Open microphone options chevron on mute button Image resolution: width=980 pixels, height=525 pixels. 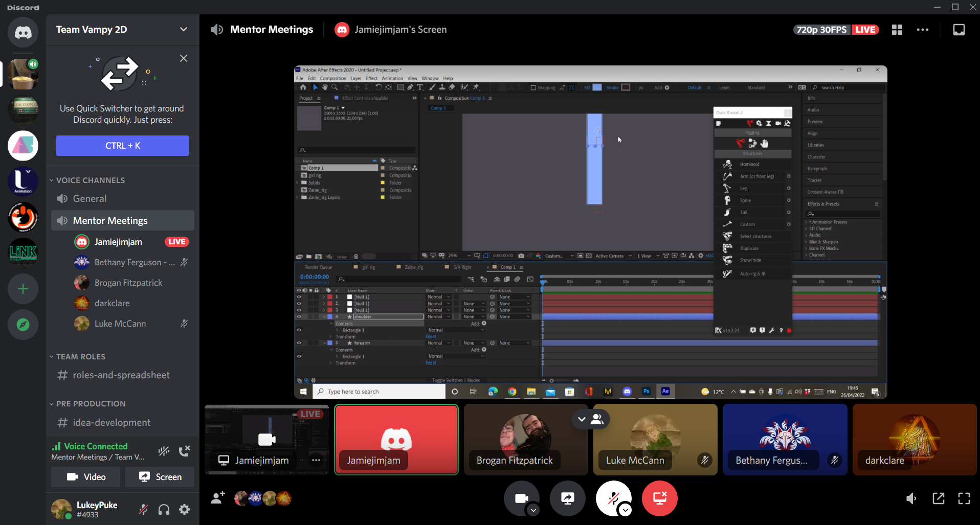[x=626, y=510]
